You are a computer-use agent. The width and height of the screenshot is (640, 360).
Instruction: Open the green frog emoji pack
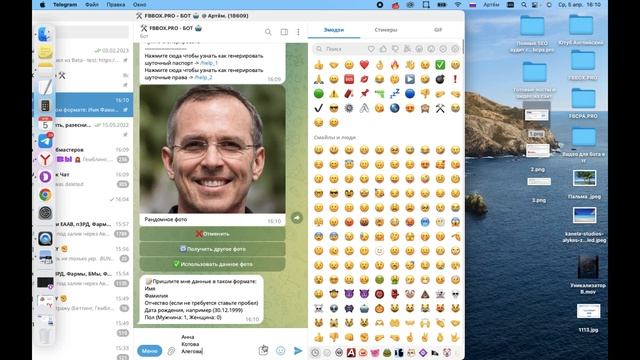387,352
